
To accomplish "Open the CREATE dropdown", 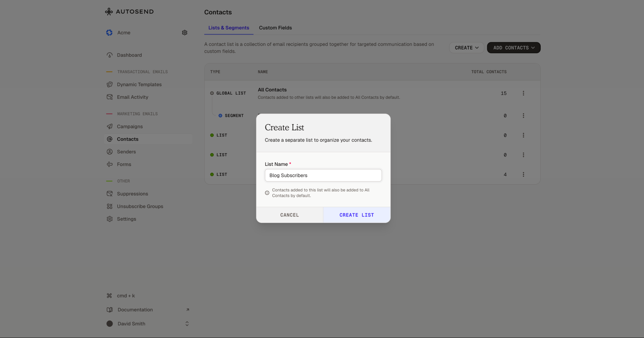I will click(x=466, y=47).
